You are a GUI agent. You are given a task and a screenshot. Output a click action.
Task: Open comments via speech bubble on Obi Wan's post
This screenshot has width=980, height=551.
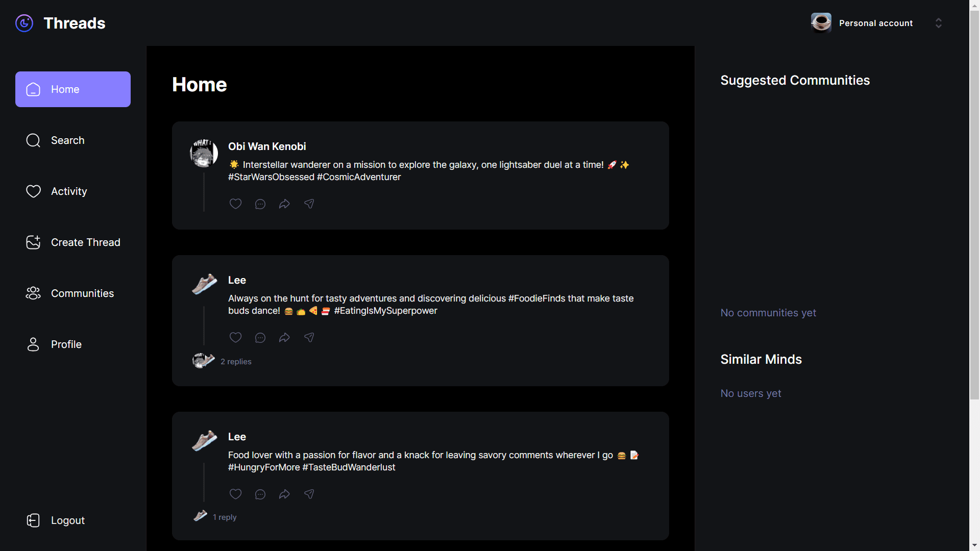260,204
